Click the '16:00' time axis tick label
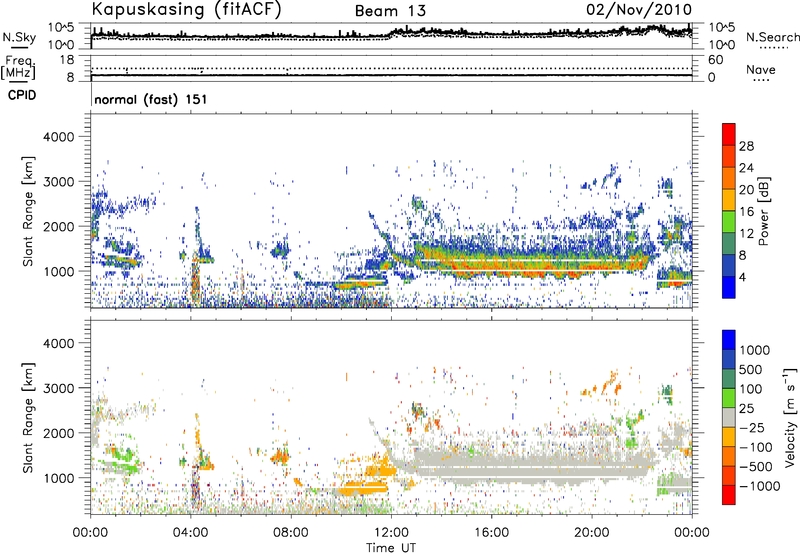 point(491,533)
